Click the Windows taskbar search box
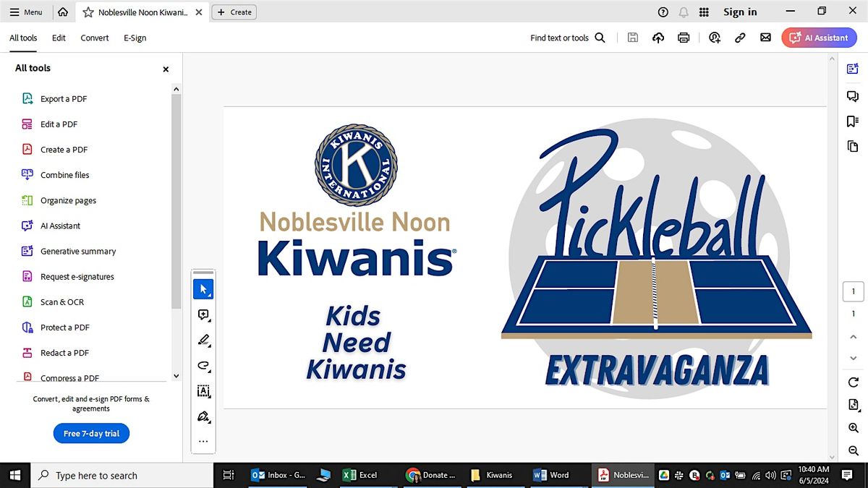 click(x=122, y=475)
